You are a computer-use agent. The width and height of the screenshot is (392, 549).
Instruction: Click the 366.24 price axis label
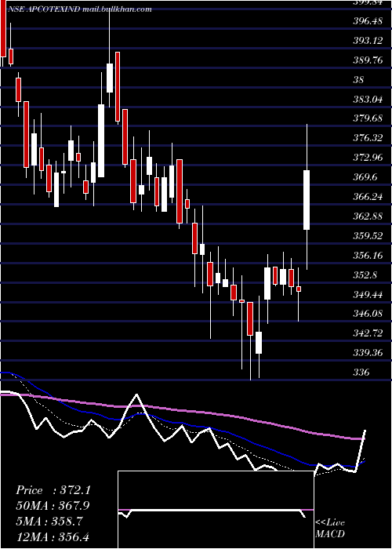coord(368,197)
